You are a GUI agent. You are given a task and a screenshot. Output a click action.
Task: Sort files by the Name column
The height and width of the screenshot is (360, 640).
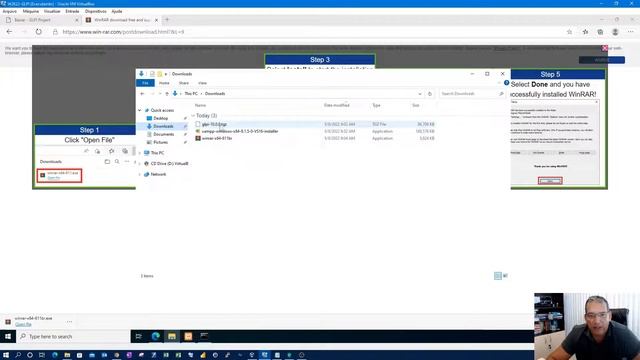[200, 105]
